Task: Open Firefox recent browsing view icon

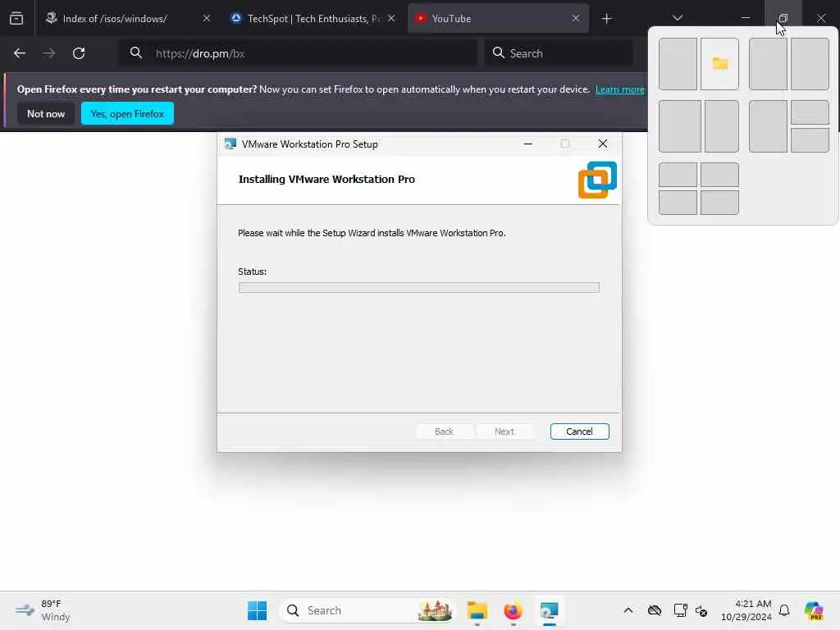Action: click(x=16, y=18)
